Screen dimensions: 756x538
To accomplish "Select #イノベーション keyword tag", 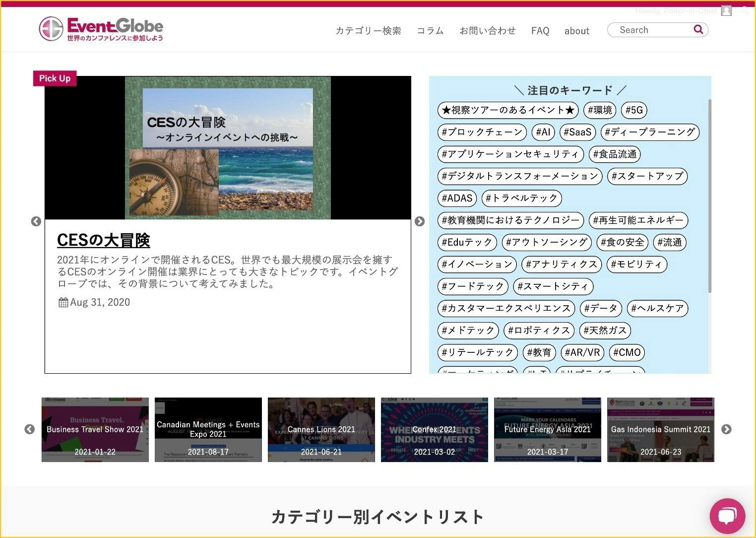I will 477,265.
